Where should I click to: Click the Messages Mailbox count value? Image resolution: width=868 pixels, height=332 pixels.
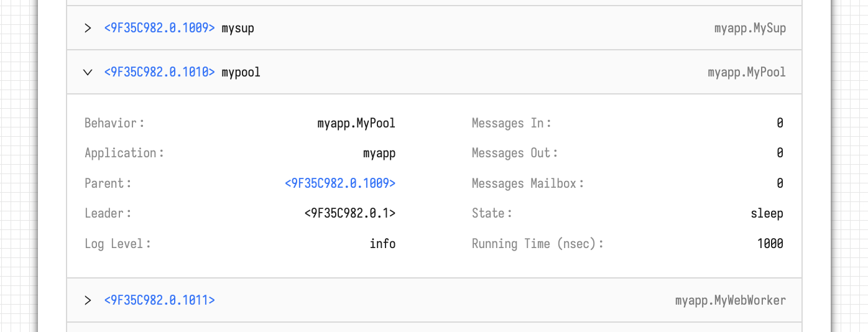pyautogui.click(x=780, y=183)
